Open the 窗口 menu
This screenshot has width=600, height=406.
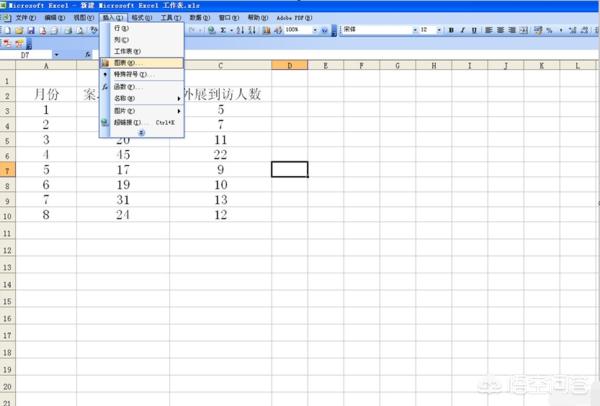click(x=229, y=18)
